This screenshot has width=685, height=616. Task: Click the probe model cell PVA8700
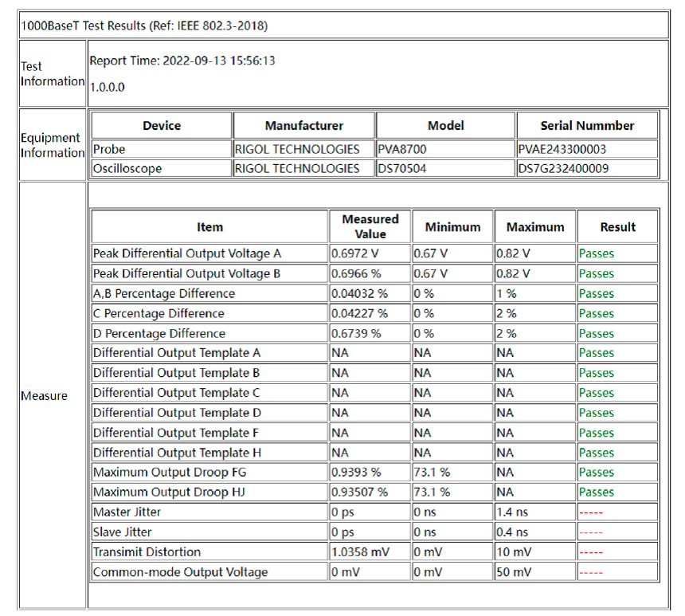tap(399, 149)
